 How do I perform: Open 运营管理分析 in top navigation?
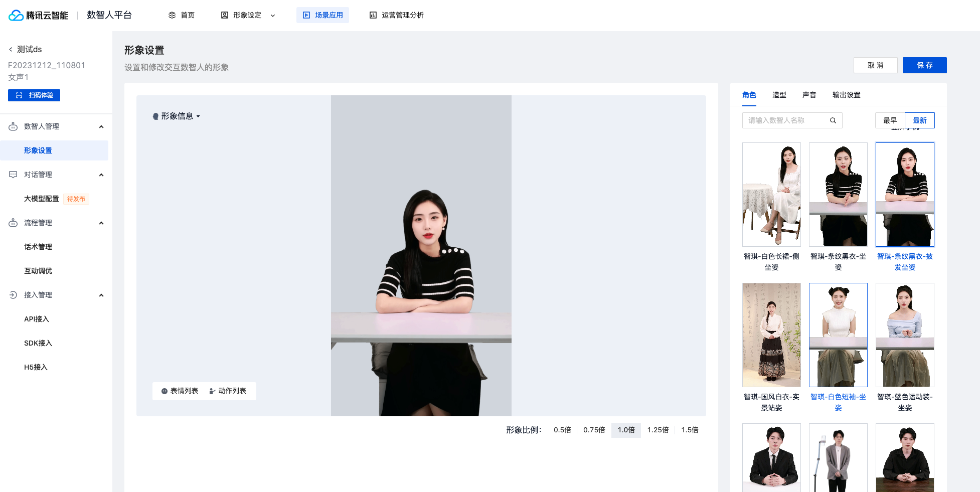[x=397, y=15]
